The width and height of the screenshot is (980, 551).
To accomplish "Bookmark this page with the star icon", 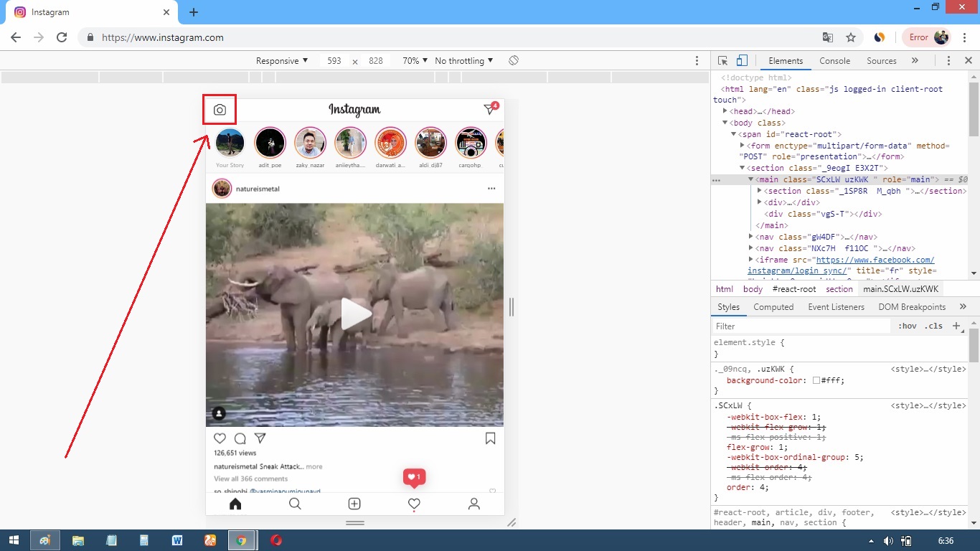I will coord(851,37).
